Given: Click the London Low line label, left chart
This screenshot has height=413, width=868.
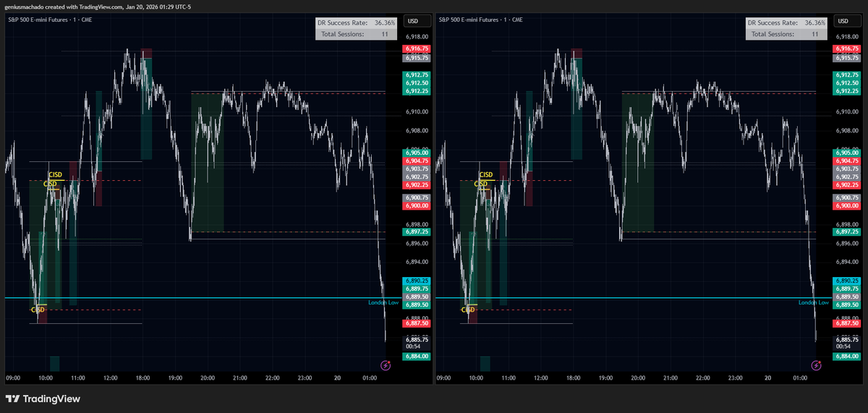Looking at the screenshot, I should click(x=383, y=303).
